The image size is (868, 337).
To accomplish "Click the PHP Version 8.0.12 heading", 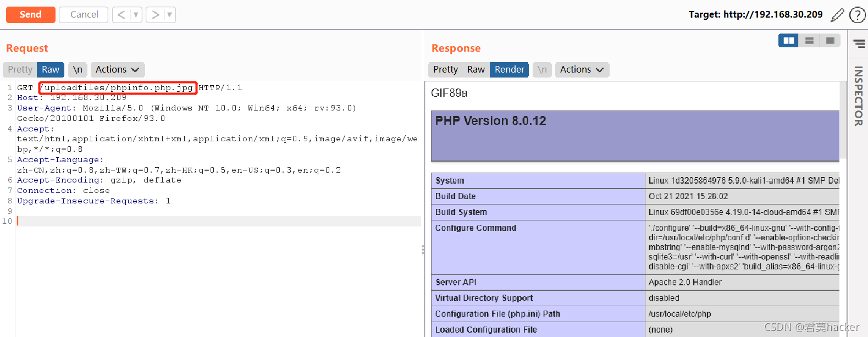I will tap(491, 121).
